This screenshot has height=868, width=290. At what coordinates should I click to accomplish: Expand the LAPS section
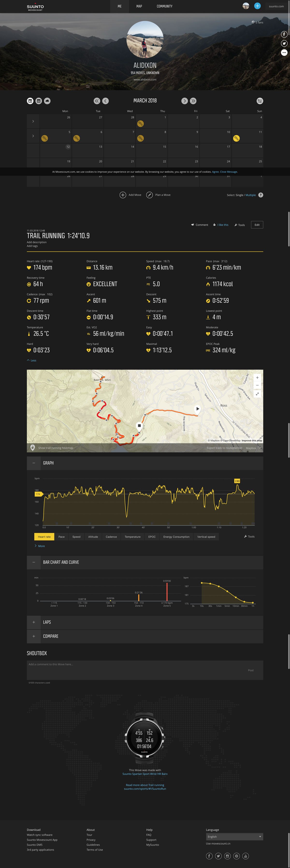pyautogui.click(x=34, y=622)
